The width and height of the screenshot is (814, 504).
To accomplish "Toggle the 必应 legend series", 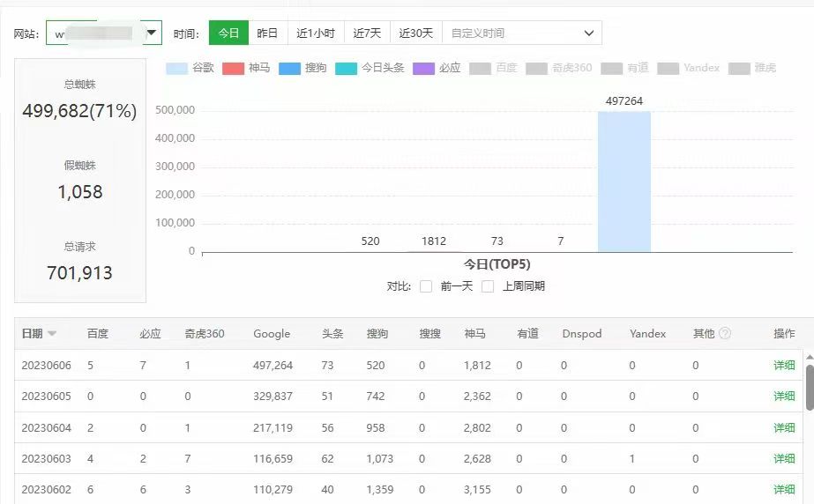I will pyautogui.click(x=437, y=68).
